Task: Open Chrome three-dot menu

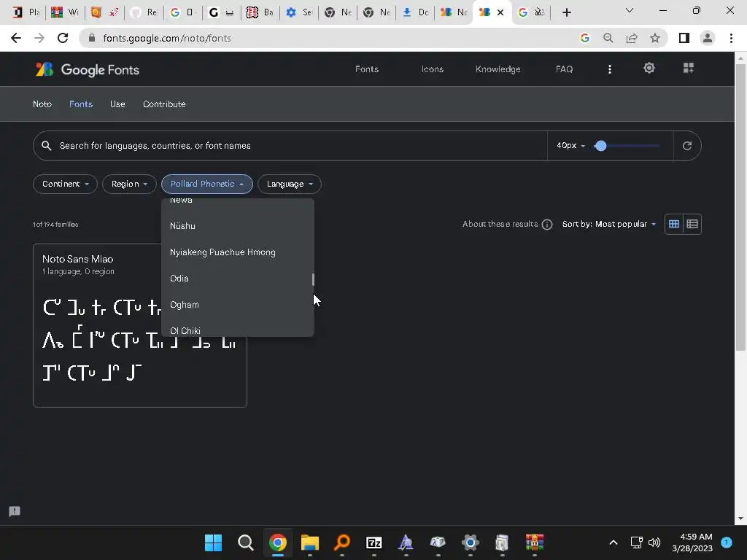Action: pyautogui.click(x=731, y=38)
